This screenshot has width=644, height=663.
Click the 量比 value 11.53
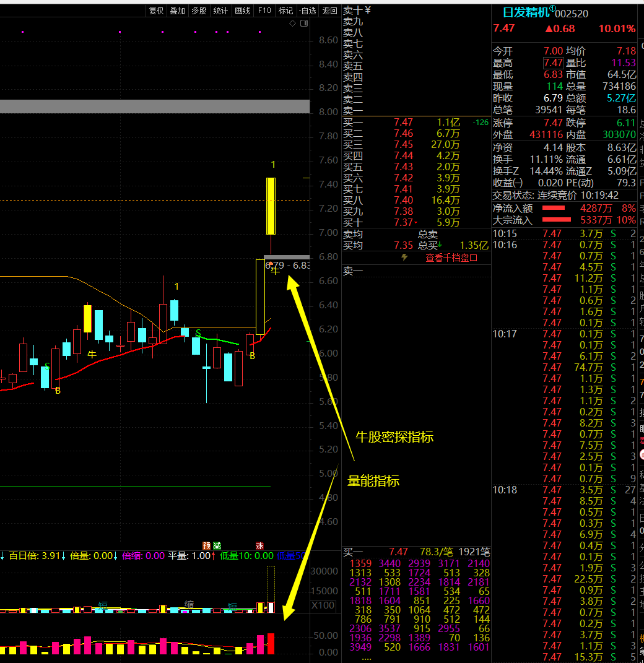click(624, 63)
